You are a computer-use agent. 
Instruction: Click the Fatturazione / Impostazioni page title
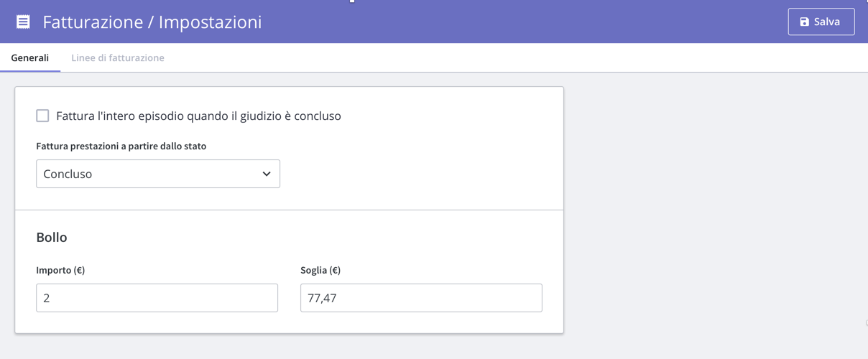(x=152, y=22)
